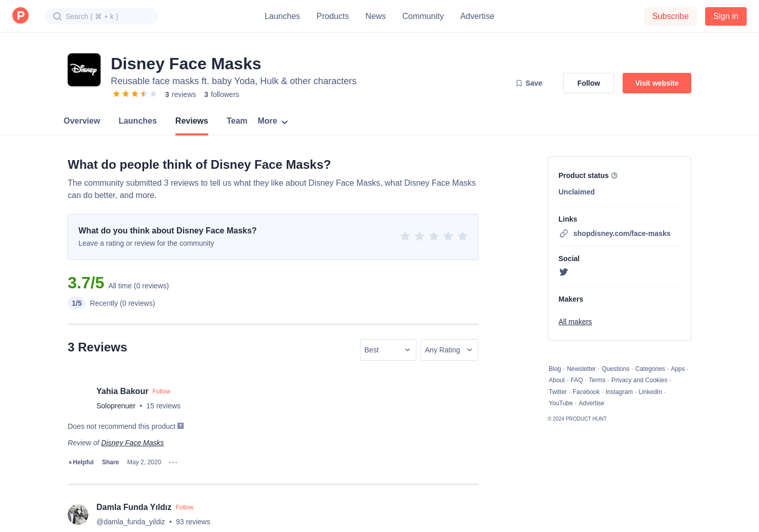This screenshot has width=759, height=532.
Task: Rate Disney Face Masks two stars
Action: pyautogui.click(x=420, y=236)
